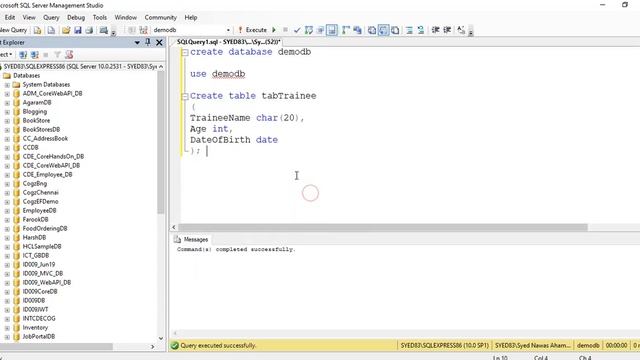Comment out the selected lines
Screen dimensions: 640x360
409,30
